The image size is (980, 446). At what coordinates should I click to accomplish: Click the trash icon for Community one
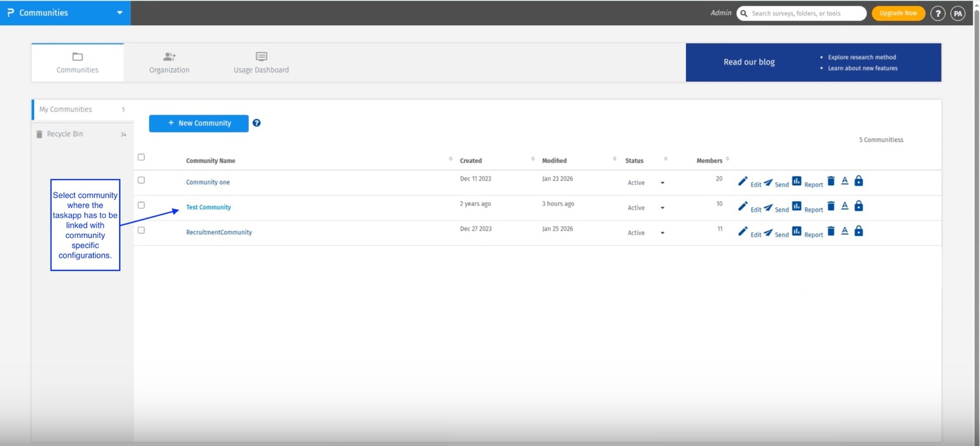tap(831, 181)
